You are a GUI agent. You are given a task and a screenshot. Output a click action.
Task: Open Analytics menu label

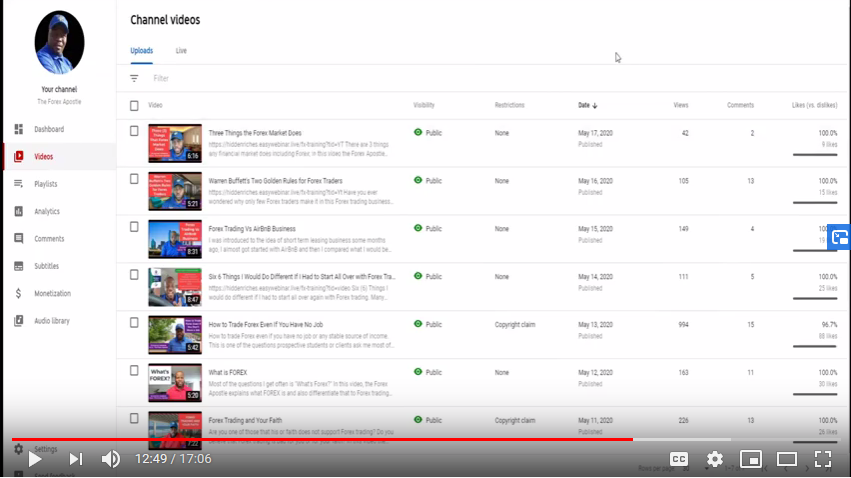point(47,211)
